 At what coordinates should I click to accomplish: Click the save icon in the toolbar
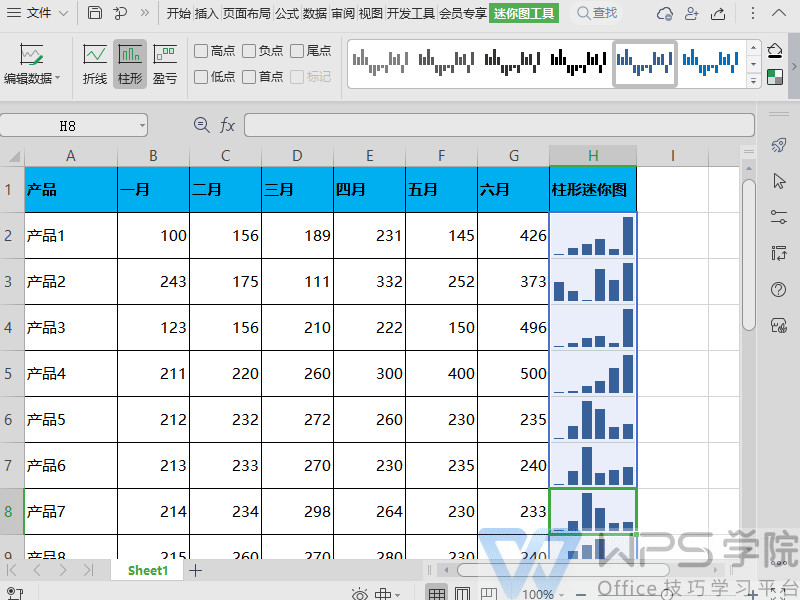95,13
